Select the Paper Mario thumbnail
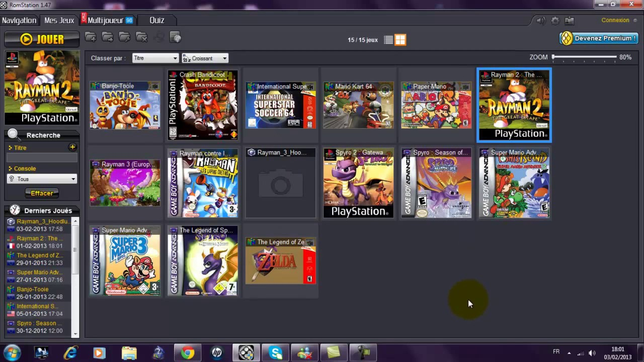The width and height of the screenshot is (644, 362). coord(436,105)
